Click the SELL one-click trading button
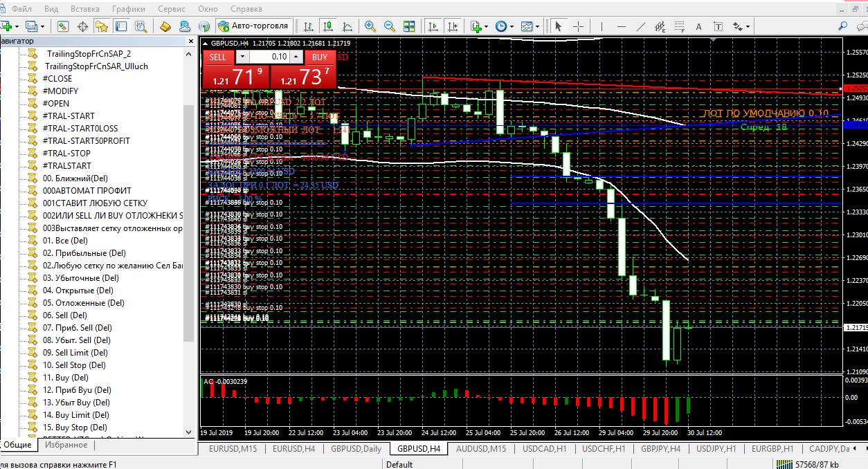Image resolution: width=868 pixels, height=469 pixels. click(218, 57)
